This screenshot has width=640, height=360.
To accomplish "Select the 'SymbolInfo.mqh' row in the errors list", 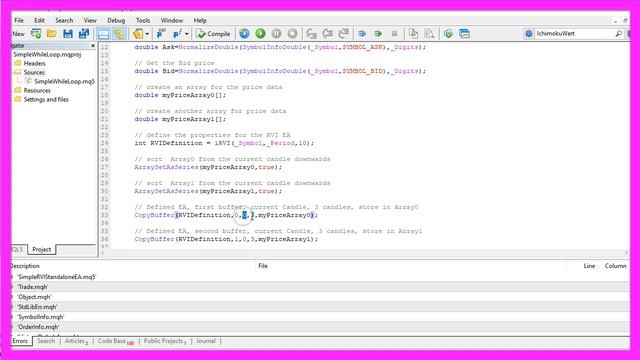I will (320, 317).
